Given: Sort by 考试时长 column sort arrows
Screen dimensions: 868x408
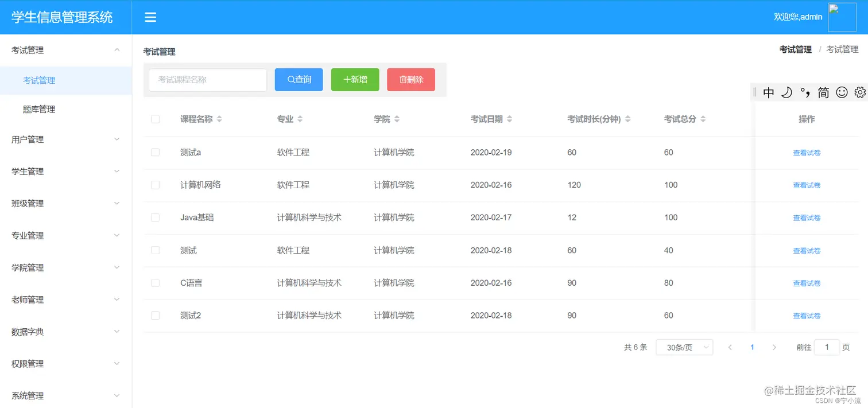Looking at the screenshot, I should pos(628,119).
